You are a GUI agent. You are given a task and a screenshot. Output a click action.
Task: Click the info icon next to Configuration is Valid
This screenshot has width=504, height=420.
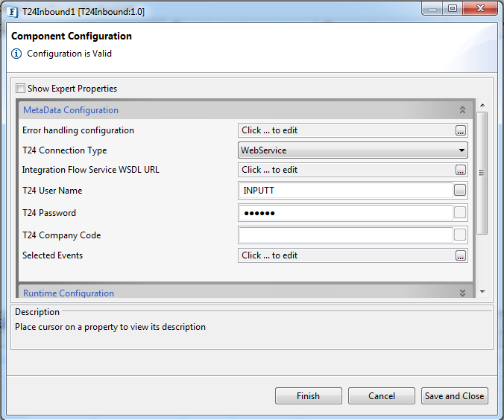[x=16, y=54]
